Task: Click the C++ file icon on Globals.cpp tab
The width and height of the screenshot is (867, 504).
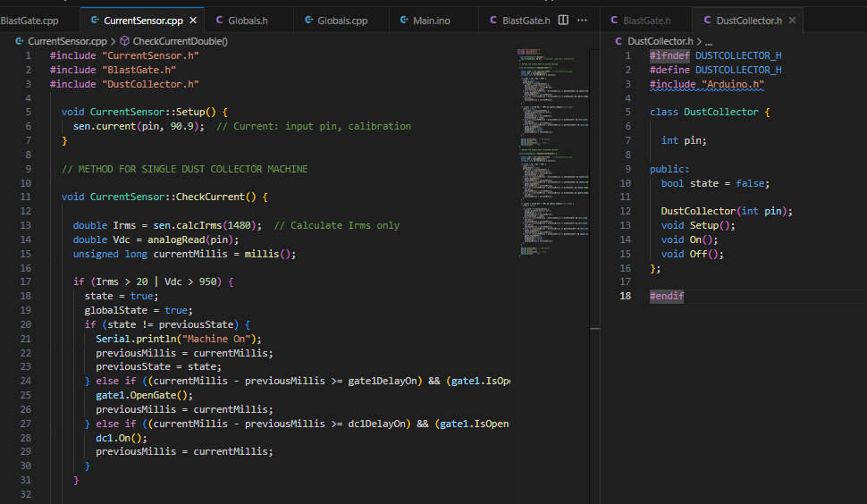Action: click(309, 20)
